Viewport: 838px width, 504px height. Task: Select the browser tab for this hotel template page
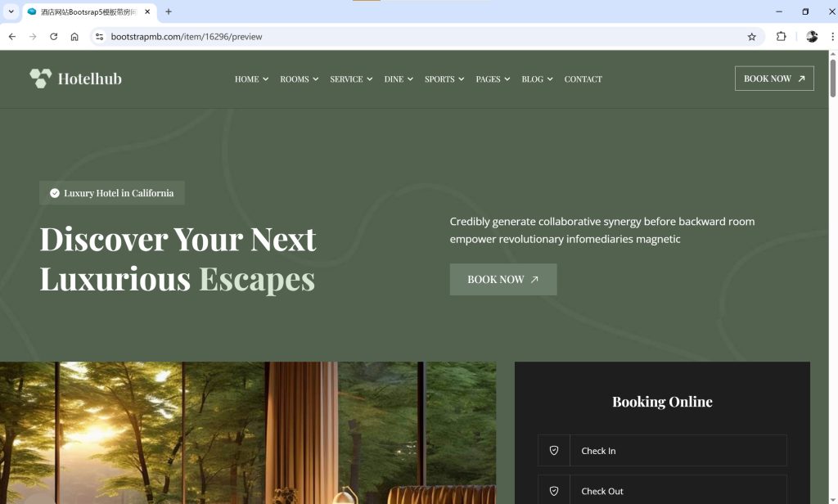tap(88, 11)
